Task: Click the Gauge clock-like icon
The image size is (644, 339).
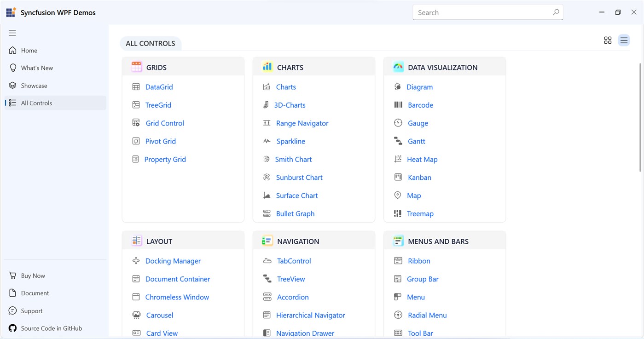Action: click(398, 123)
